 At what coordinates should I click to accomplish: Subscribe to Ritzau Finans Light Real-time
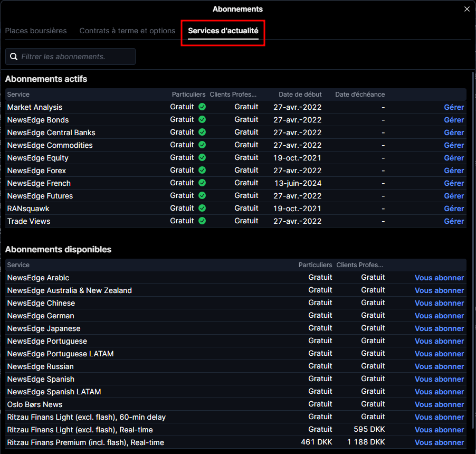[x=439, y=430]
